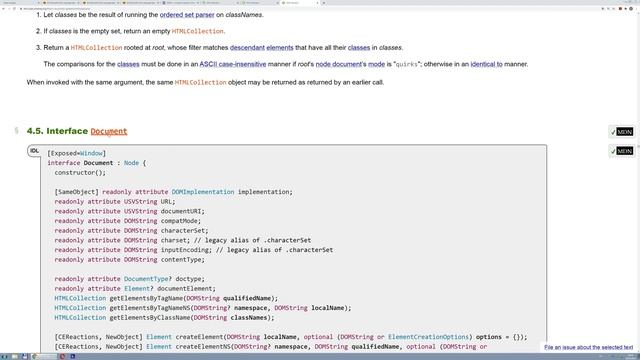Click the 'doctype' attribute name
640x360 pixels.
coord(188,279)
